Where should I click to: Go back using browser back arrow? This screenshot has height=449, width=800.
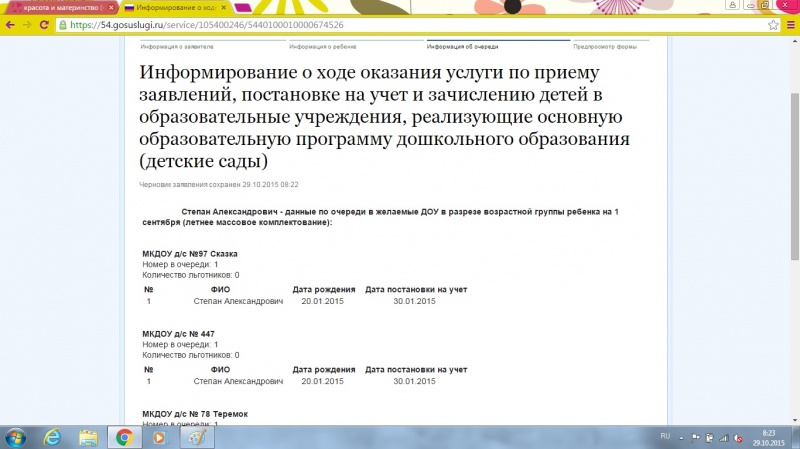pos(10,25)
